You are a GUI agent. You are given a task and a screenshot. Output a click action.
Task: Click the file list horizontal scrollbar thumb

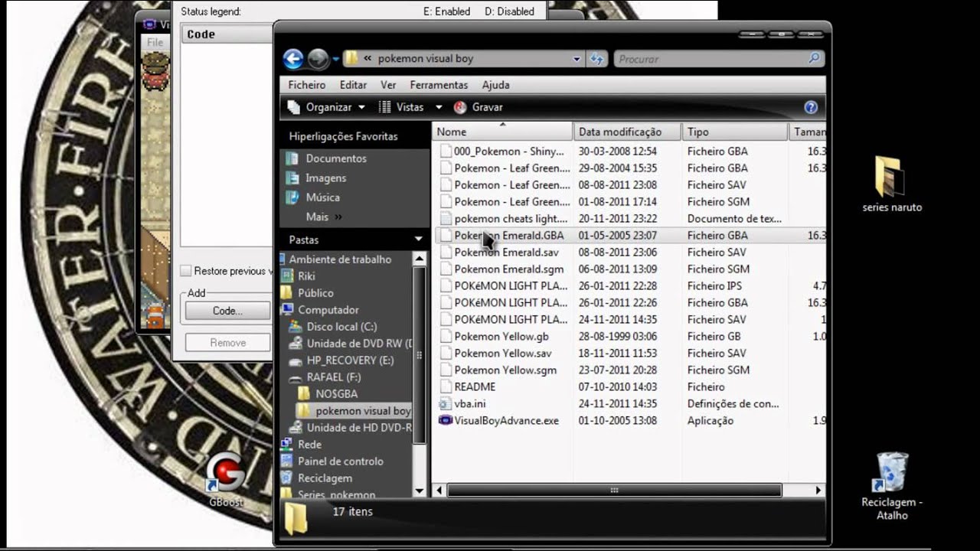coord(614,491)
